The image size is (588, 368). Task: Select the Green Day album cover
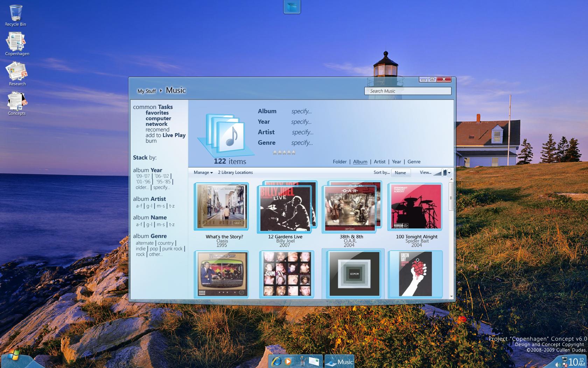[x=415, y=274]
